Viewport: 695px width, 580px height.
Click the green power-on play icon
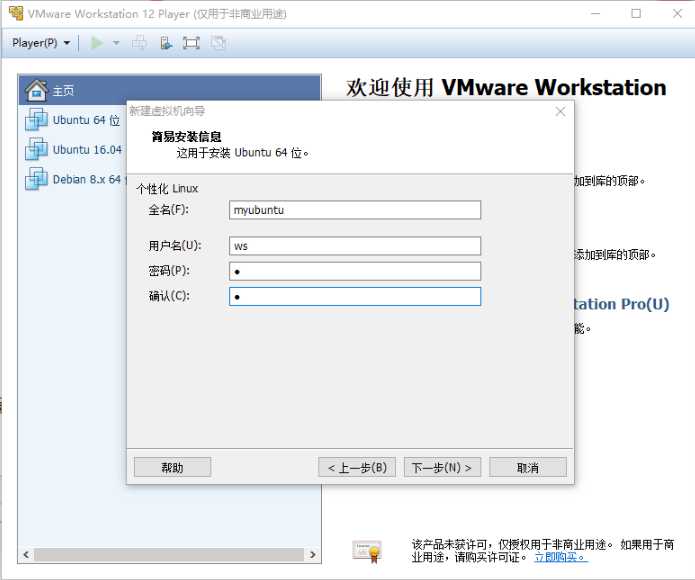coord(97,43)
